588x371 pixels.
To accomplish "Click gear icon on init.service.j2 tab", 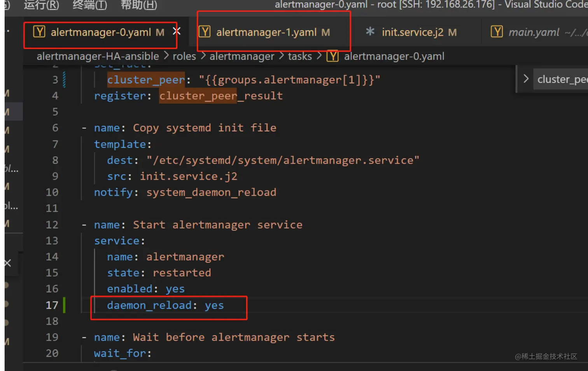I will tap(370, 31).
